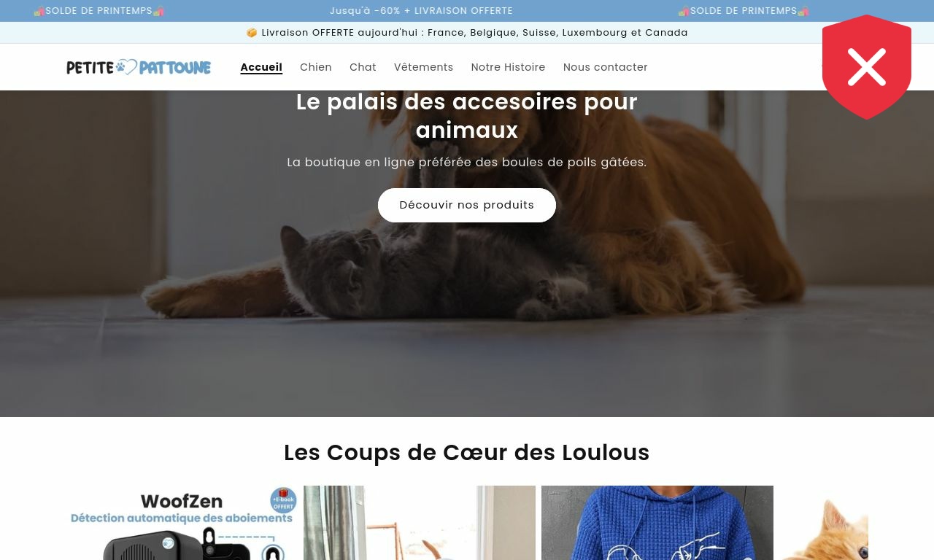Click the Les Coups de Cœur des Loulous heading
This screenshot has height=560, width=934.
coord(467,453)
